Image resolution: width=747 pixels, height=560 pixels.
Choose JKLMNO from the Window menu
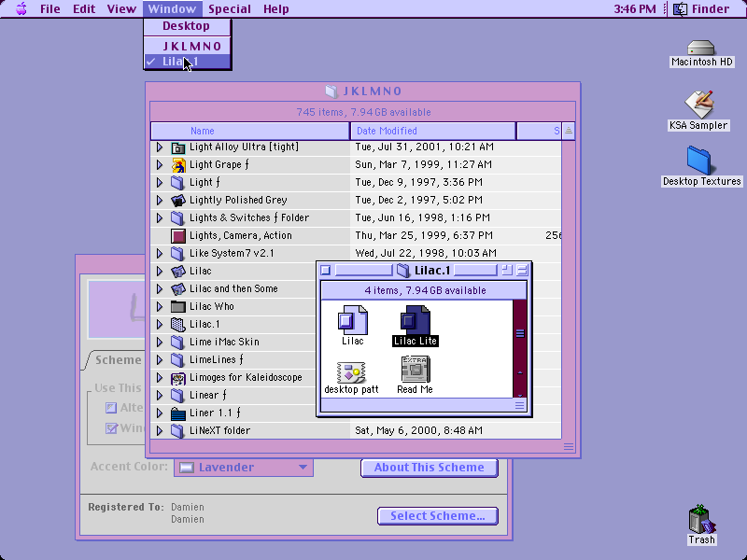188,46
